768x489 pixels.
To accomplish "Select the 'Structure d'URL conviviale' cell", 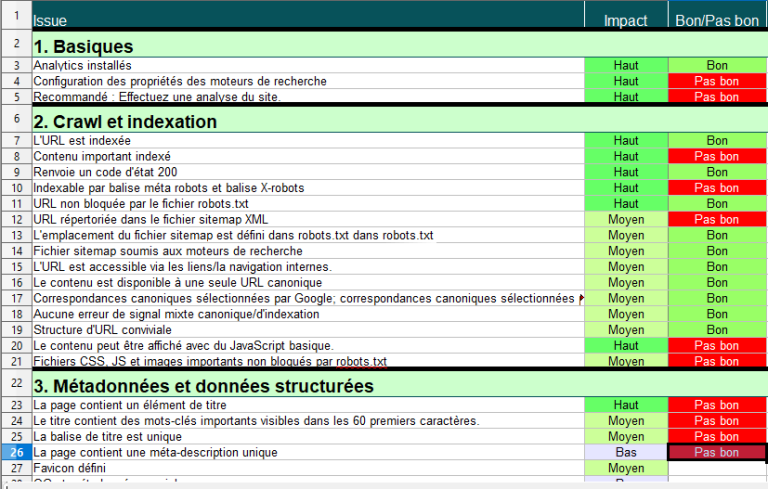I will [x=308, y=330].
